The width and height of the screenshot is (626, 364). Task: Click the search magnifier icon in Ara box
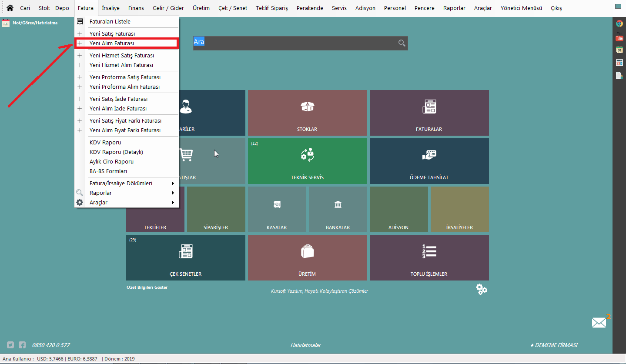click(x=402, y=43)
